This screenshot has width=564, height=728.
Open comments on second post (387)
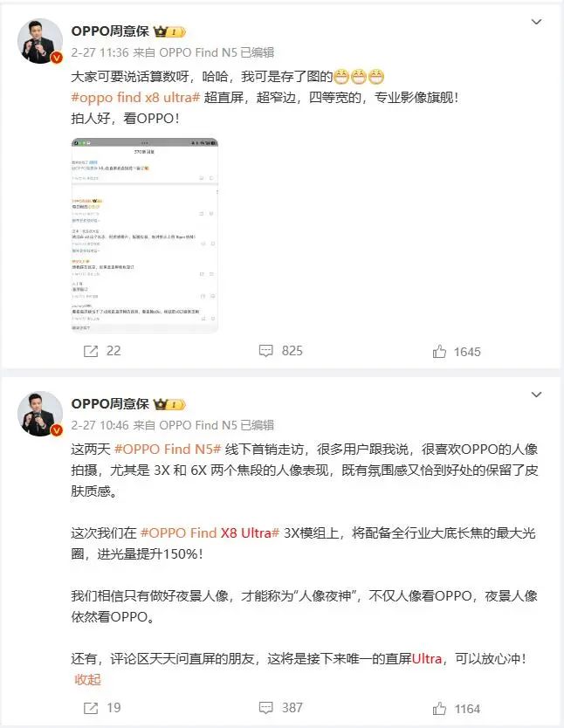pyautogui.click(x=265, y=708)
